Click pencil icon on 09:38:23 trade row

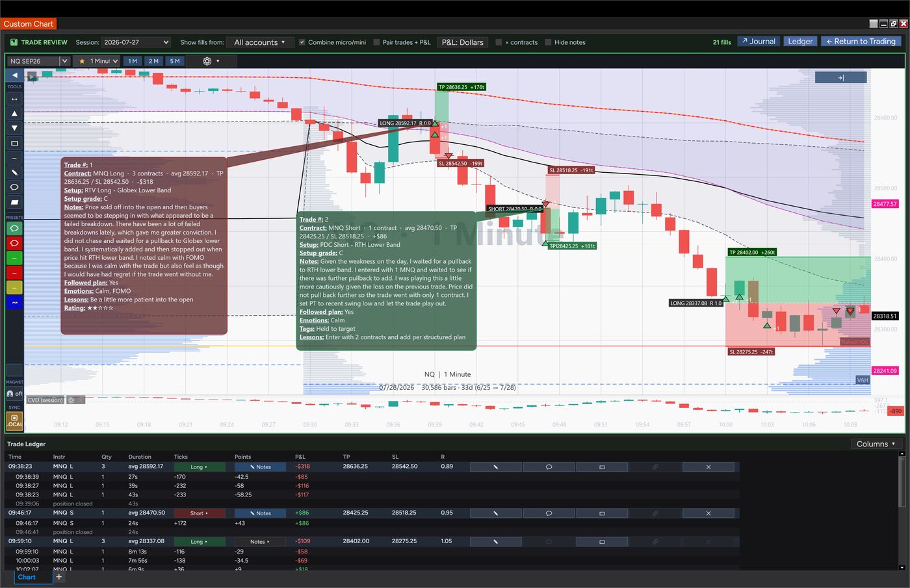coord(495,467)
